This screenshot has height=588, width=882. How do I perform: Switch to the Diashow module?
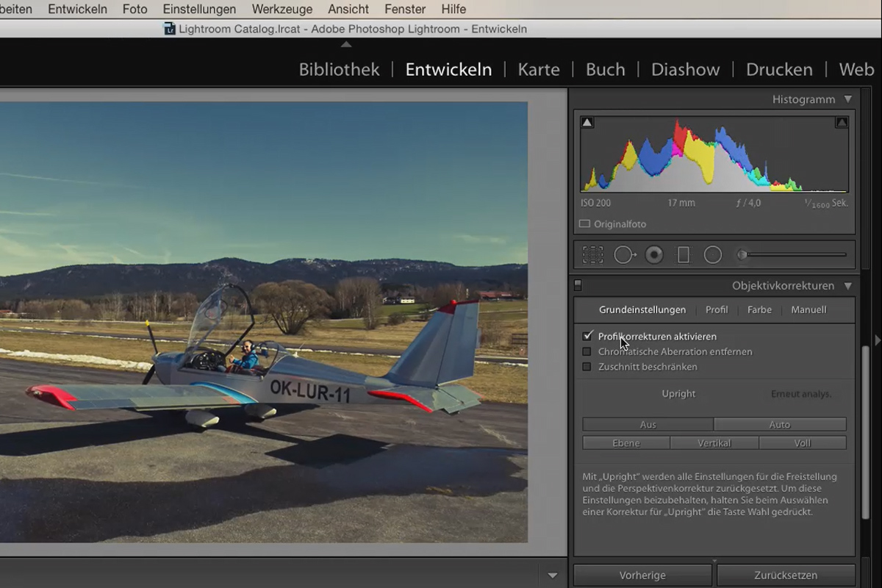tap(685, 70)
